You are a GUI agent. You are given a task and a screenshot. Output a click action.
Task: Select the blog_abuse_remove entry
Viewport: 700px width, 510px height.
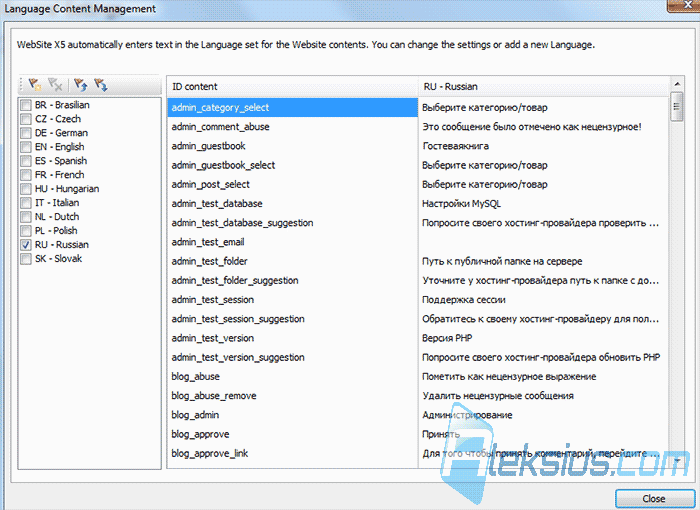(x=293, y=396)
